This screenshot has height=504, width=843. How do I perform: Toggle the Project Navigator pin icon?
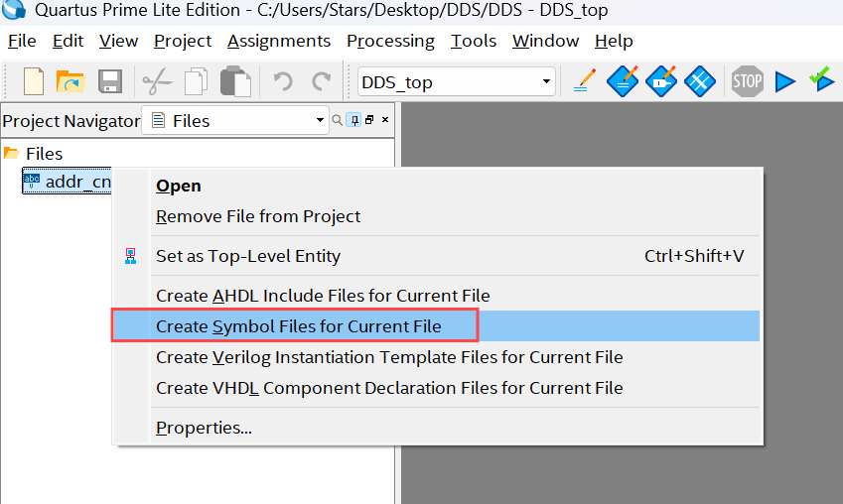pos(354,120)
